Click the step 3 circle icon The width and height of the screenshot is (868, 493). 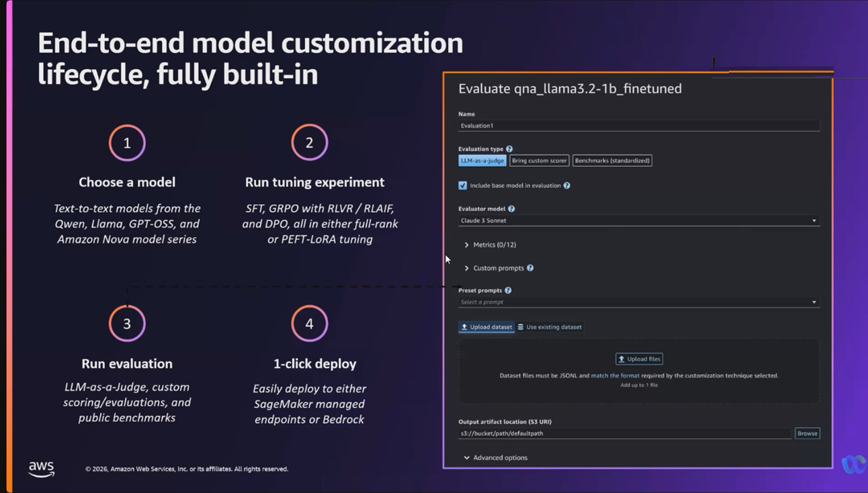pyautogui.click(x=127, y=323)
